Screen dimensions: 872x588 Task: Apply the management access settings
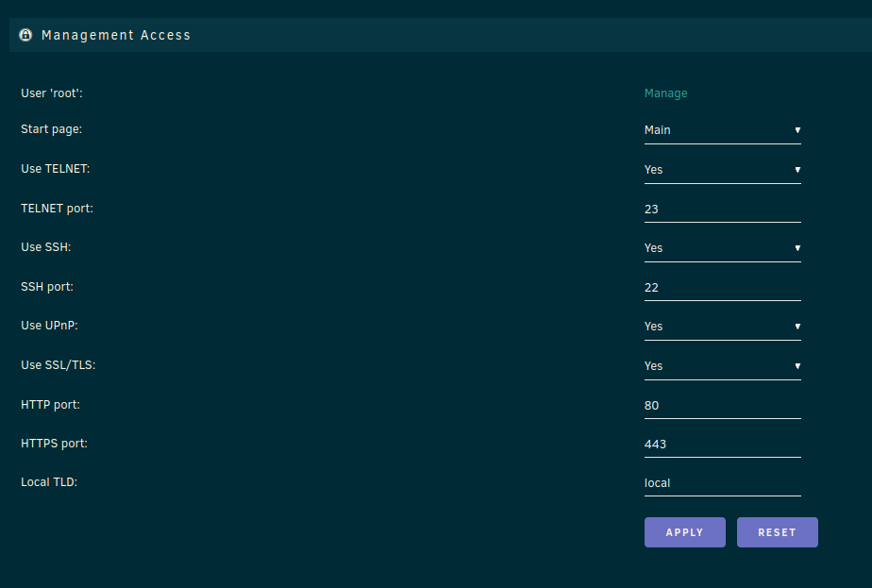(684, 532)
